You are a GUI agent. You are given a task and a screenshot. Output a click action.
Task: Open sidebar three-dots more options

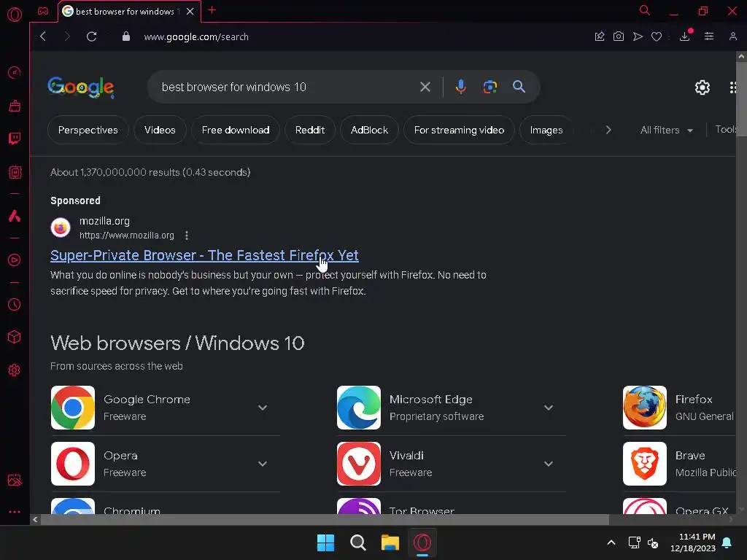(15, 512)
